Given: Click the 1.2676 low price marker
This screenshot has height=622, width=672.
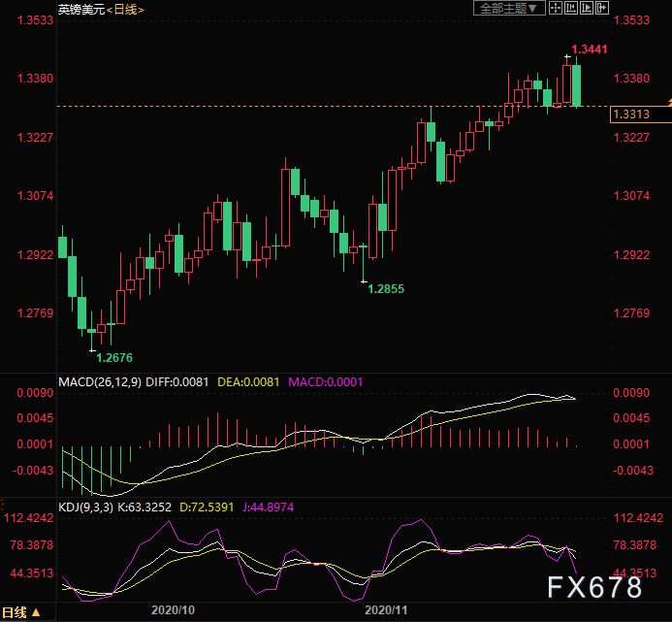Looking at the screenshot, I should point(114,358).
